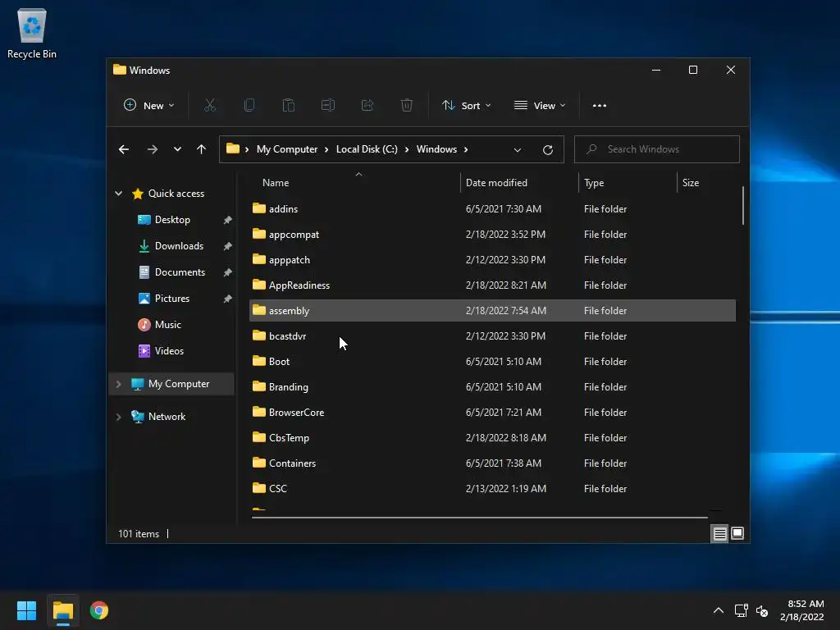Click the Rename icon in toolbar

click(328, 106)
